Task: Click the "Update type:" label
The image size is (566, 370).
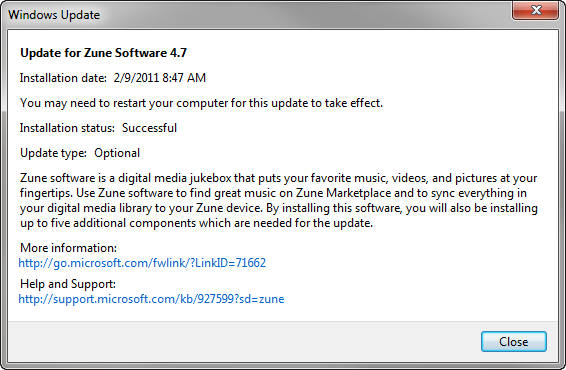Action: click(53, 153)
